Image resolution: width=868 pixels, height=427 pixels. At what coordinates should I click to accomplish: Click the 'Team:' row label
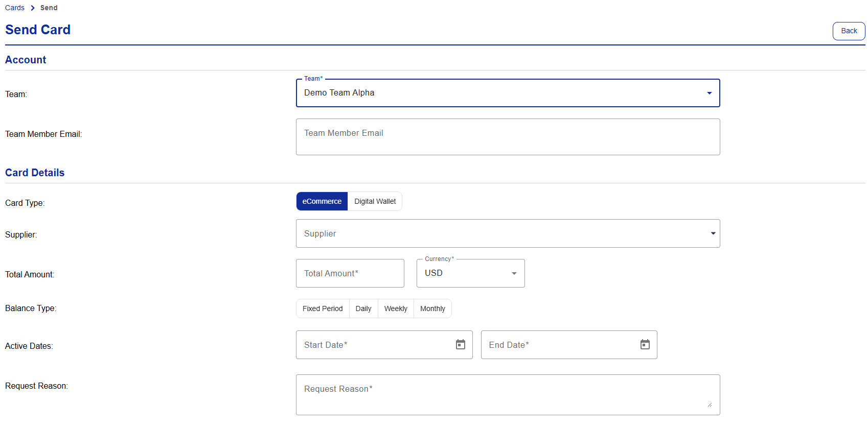(x=16, y=94)
